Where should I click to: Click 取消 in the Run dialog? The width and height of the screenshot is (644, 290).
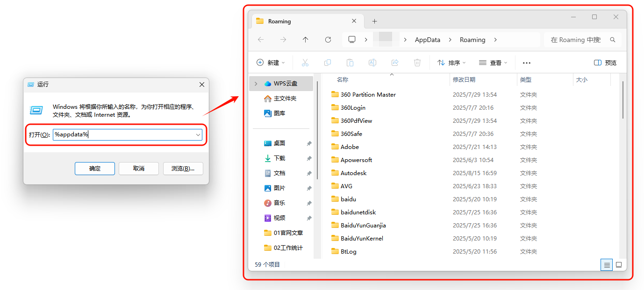point(139,169)
